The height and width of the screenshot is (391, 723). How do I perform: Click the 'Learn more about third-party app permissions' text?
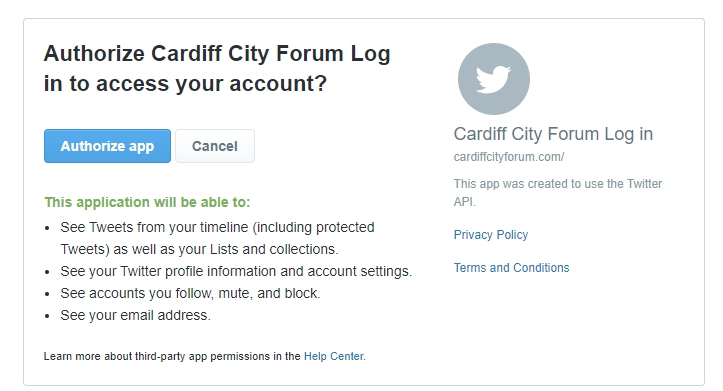[172, 356]
